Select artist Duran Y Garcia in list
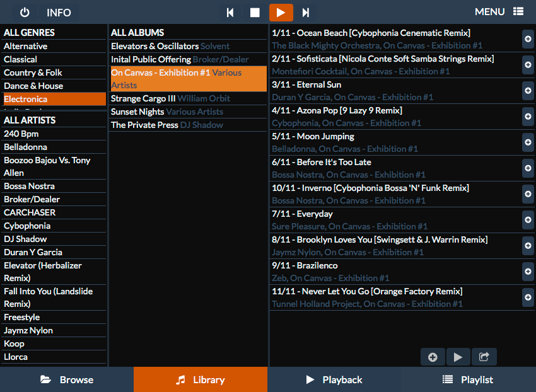The width and height of the screenshot is (536, 392). [54, 252]
